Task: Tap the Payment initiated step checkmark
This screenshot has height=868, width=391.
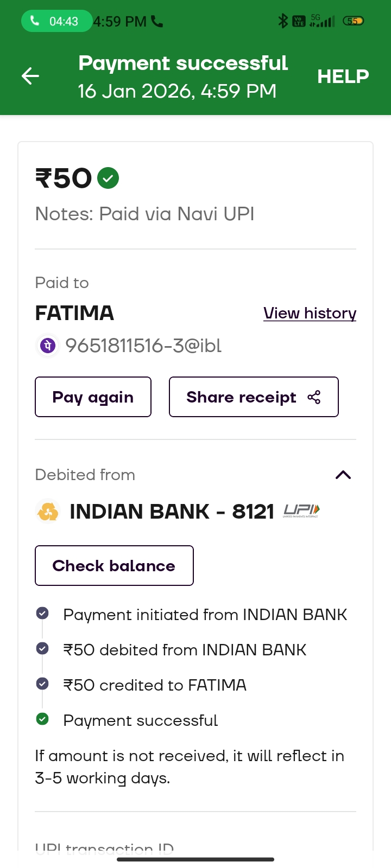Action: (x=42, y=614)
